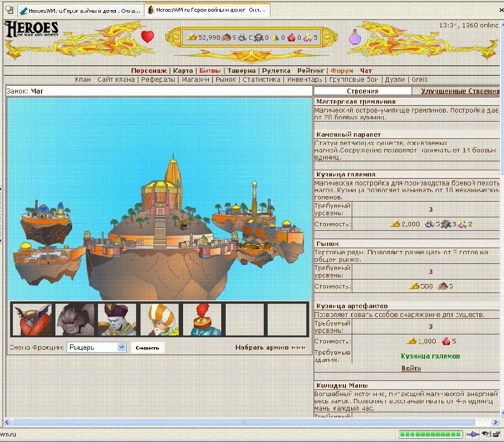This screenshot has width=504, height=442.
Task: Click the Кузница артефактов building heading
Action: point(352,306)
